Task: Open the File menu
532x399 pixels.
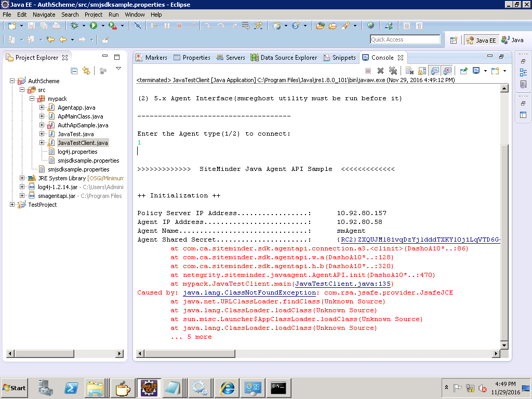Action: (7, 15)
